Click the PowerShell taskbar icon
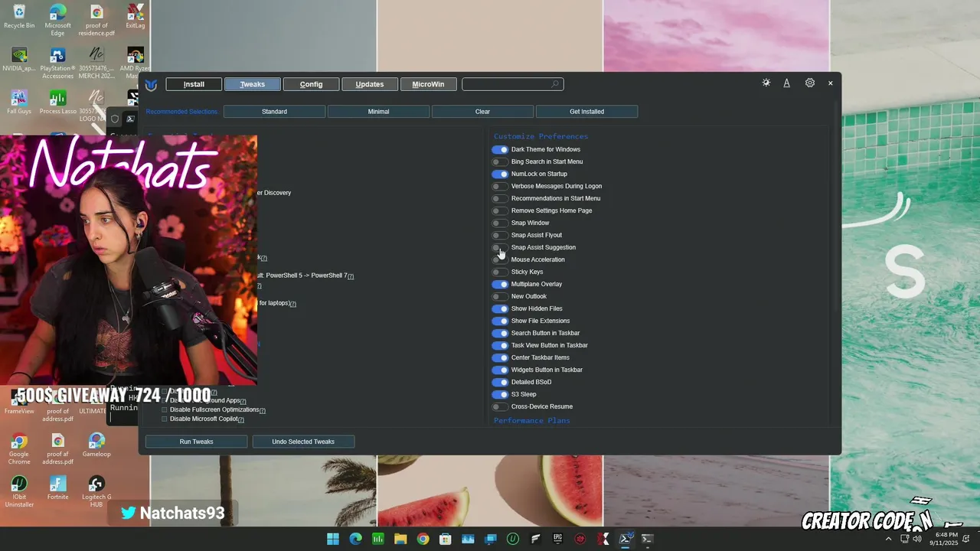 626,539
